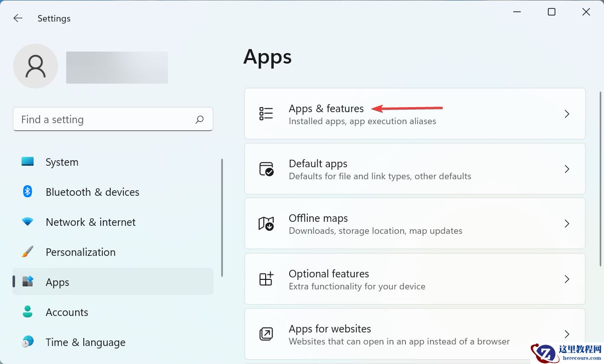Screen dimensions: 604x364
Task: Click the Apps & features list icon
Action: click(x=266, y=114)
